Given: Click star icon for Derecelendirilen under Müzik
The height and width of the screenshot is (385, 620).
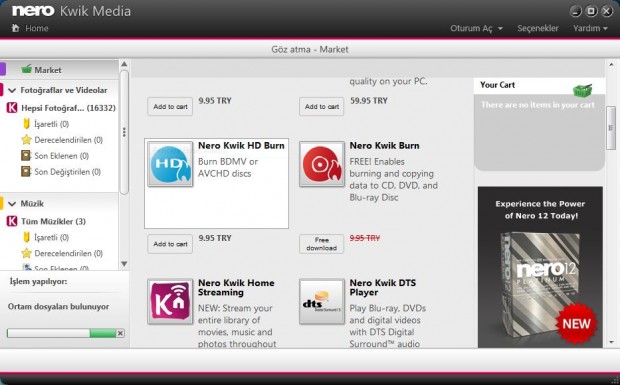Looking at the screenshot, I should pyautogui.click(x=26, y=253).
